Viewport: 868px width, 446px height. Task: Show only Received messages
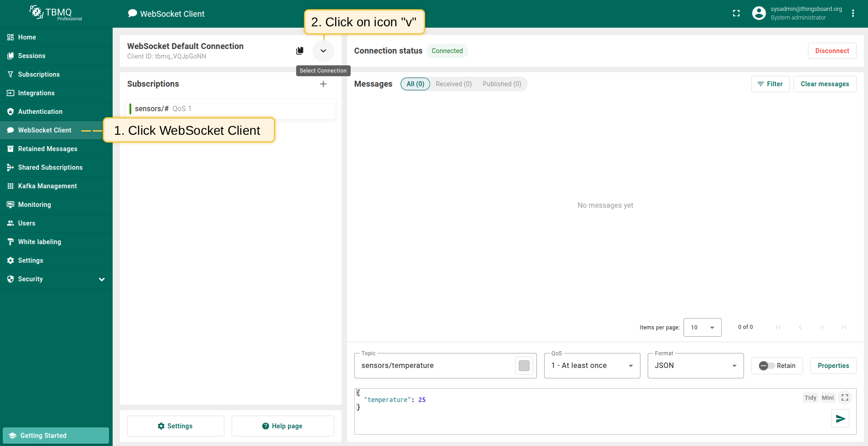pos(453,84)
